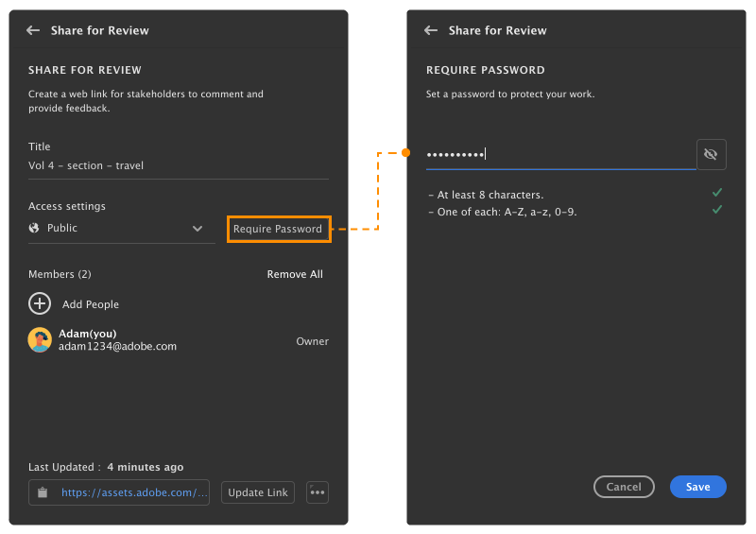Screen dimensions: 756x534
Task: Cancel the password setup
Action: (x=624, y=487)
